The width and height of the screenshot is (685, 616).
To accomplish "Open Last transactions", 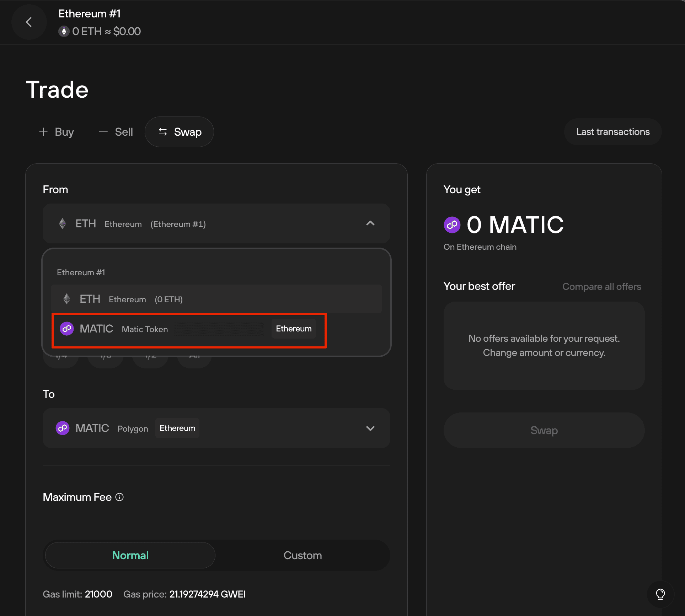I will (612, 132).
